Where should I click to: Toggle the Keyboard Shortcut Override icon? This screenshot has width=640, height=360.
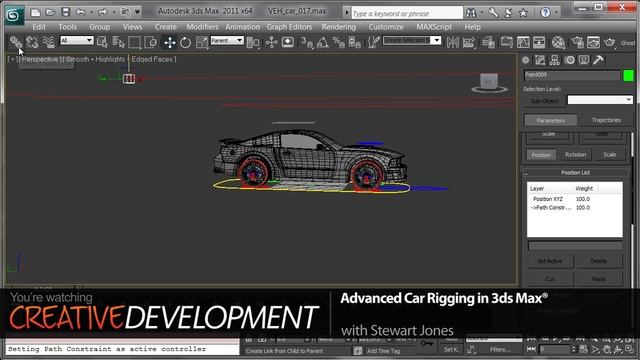tap(288, 42)
